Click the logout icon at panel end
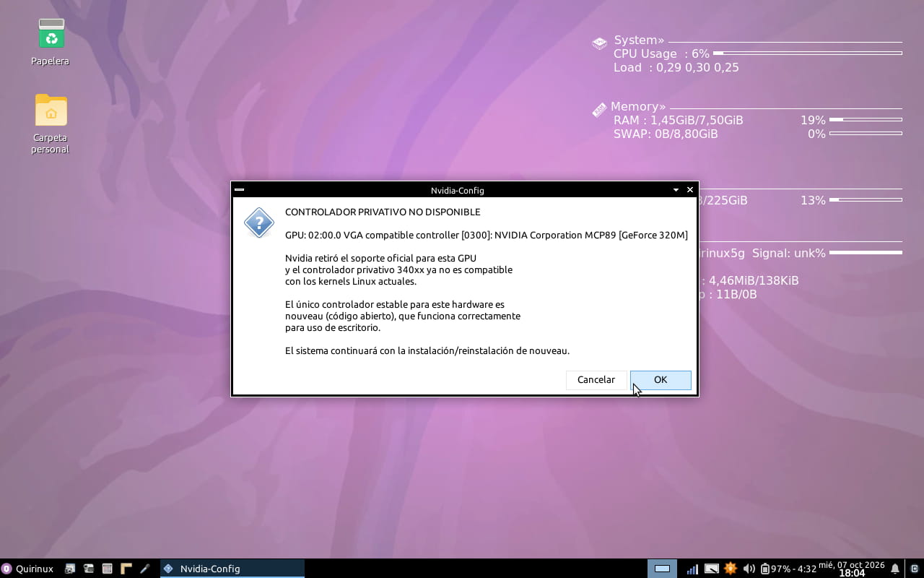This screenshot has width=924, height=578. (914, 569)
